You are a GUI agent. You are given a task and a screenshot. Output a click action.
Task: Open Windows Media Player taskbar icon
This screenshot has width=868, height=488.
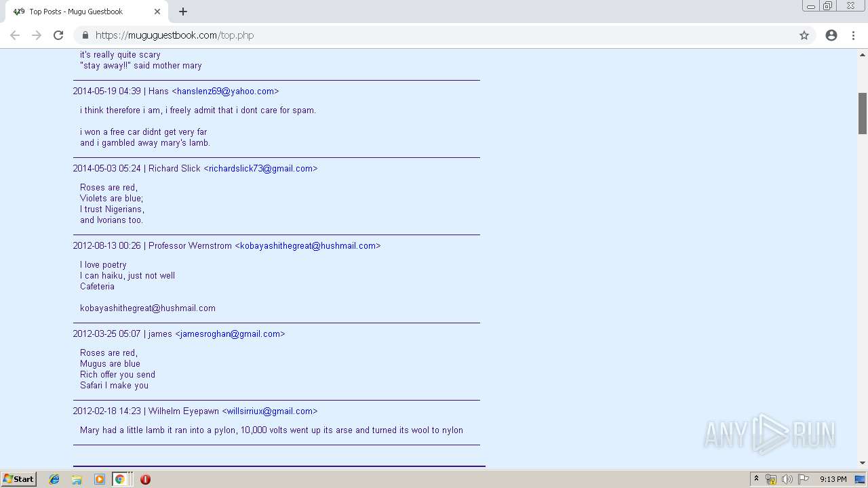[x=100, y=479]
